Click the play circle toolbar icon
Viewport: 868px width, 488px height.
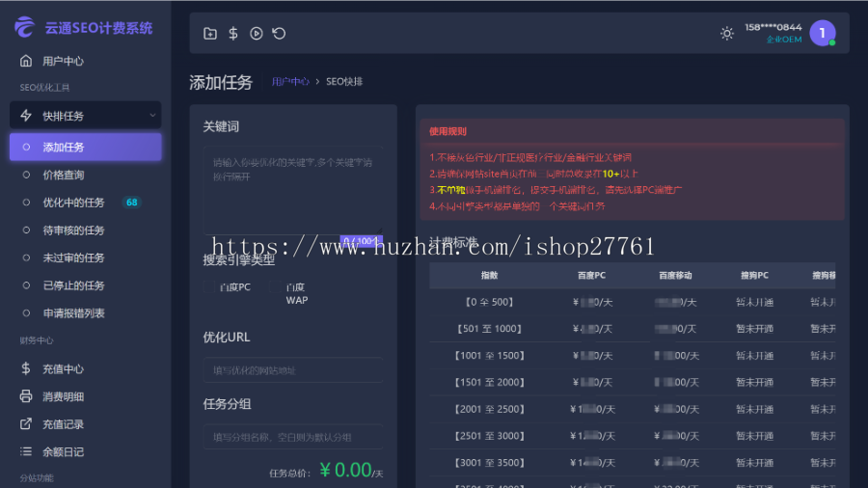click(256, 33)
